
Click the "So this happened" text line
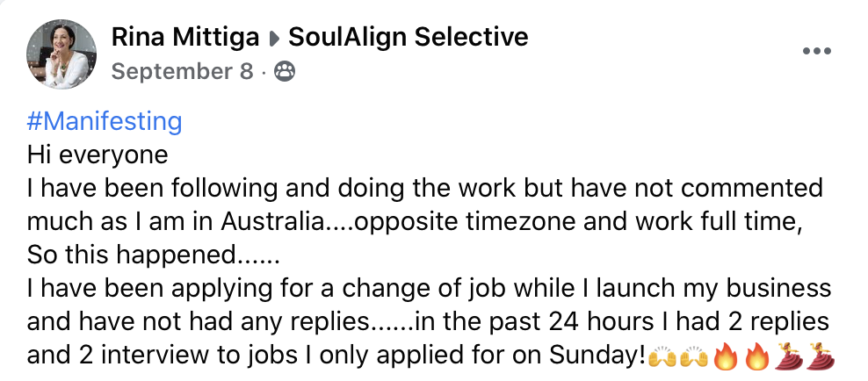(x=151, y=255)
